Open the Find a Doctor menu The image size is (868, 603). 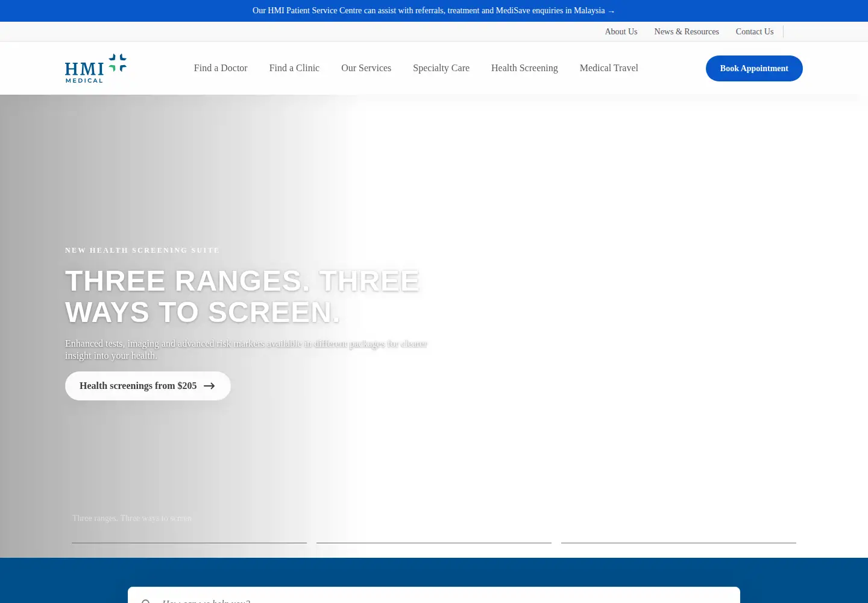tap(221, 68)
